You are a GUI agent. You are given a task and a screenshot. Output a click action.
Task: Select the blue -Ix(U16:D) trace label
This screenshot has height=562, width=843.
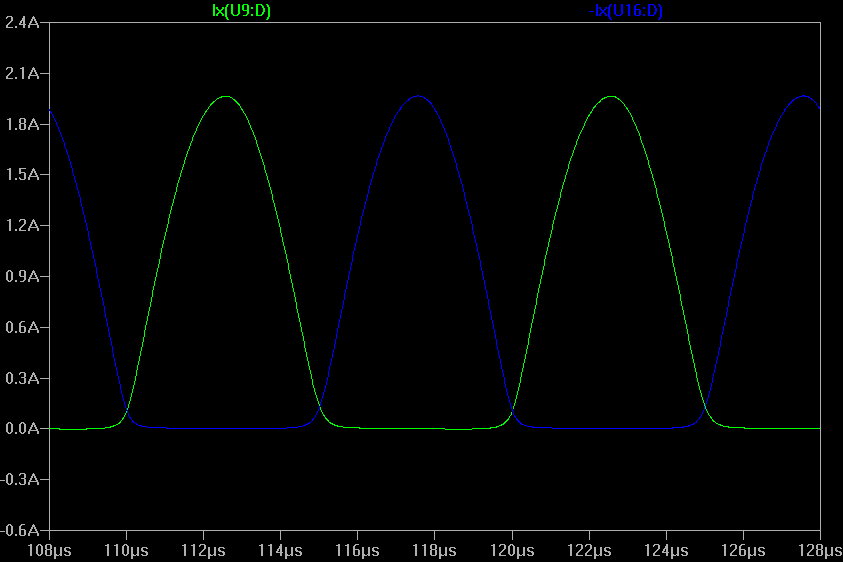click(626, 11)
